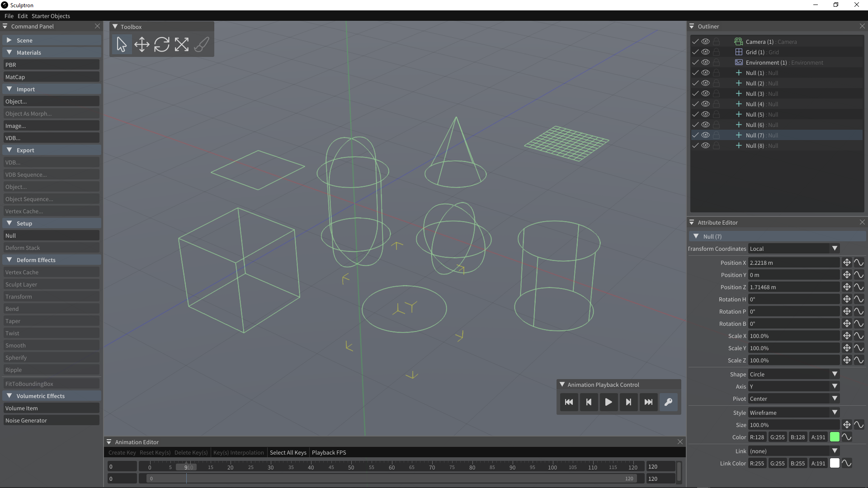The height and width of the screenshot is (488, 868).
Task: Hide Null (3) using its eye icon
Action: 705,94
